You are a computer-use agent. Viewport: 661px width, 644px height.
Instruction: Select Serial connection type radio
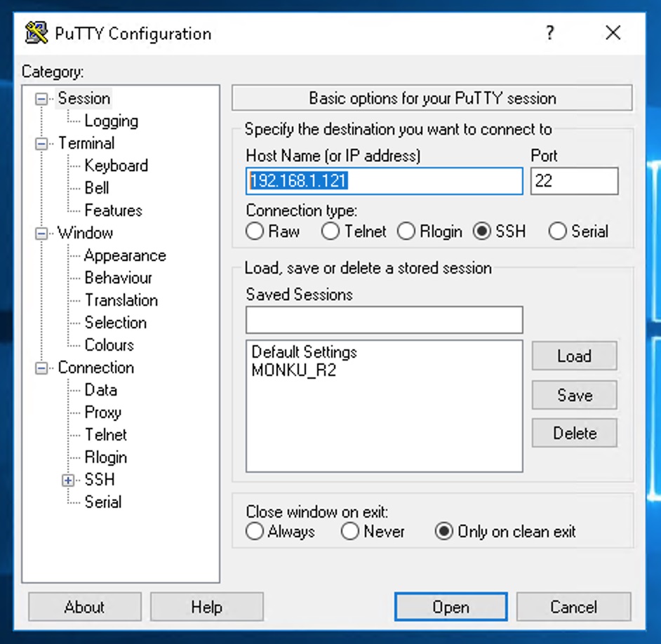tap(558, 232)
